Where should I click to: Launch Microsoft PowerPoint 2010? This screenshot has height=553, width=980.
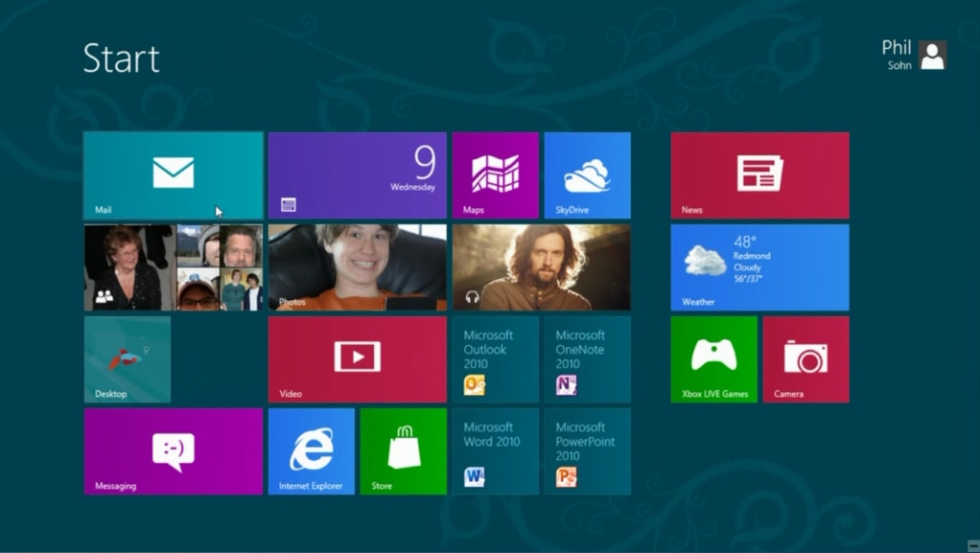point(587,450)
